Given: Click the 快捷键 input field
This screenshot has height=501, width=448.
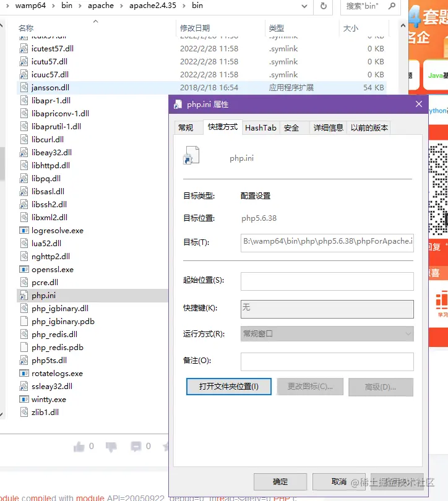Looking at the screenshot, I should click(x=327, y=309).
